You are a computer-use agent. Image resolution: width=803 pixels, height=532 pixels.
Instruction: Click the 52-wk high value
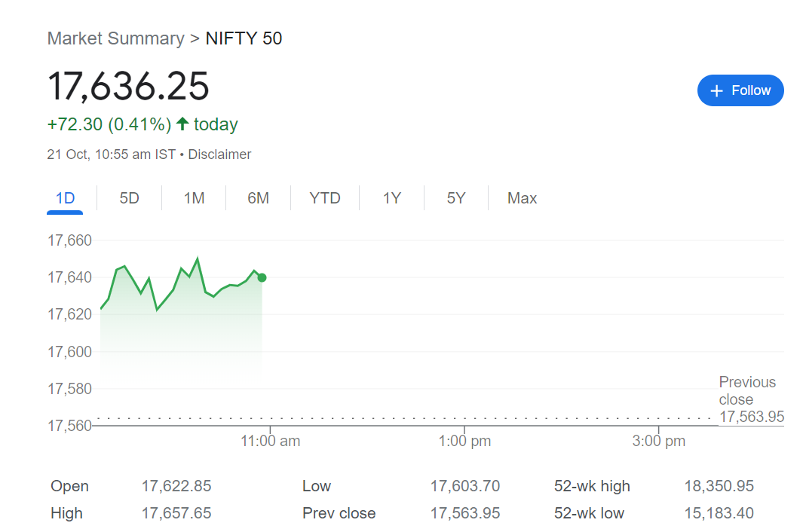(719, 486)
